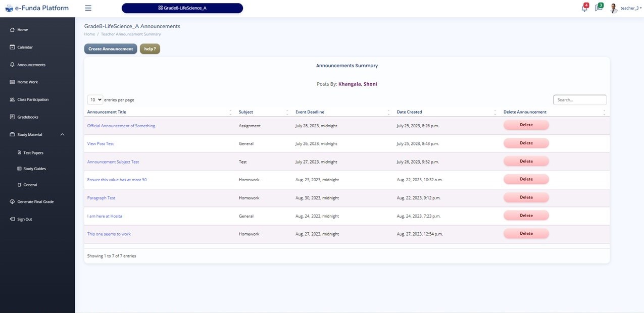Open Official Announcement of Something link

point(121,126)
